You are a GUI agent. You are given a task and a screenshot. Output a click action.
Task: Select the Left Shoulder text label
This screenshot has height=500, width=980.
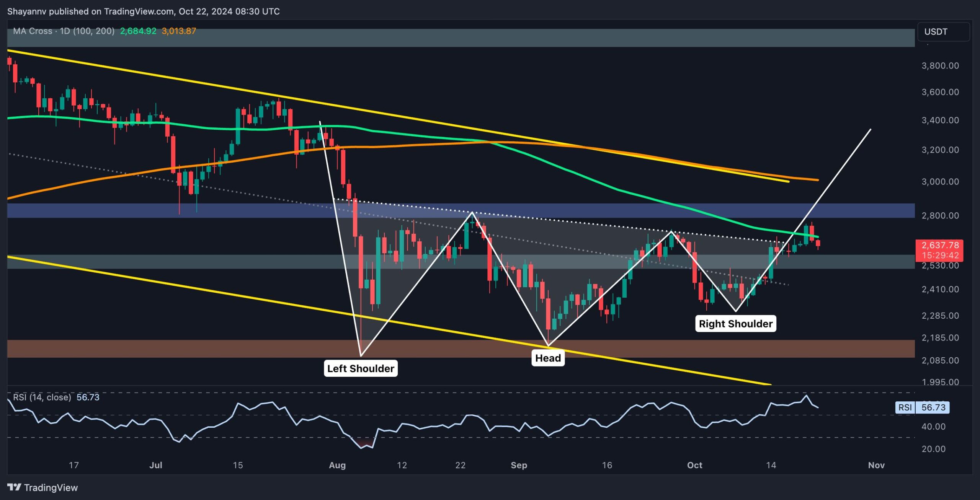(360, 368)
